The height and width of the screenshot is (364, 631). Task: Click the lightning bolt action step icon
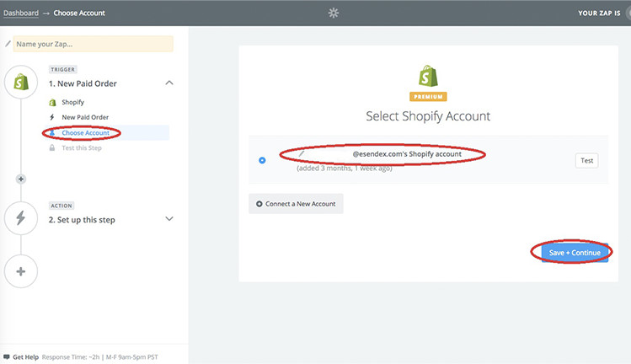21,219
